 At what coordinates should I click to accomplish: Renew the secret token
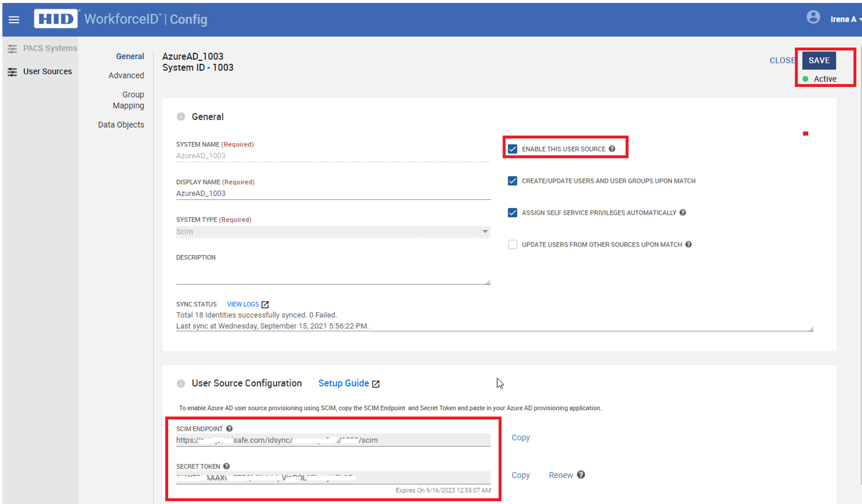tap(561, 475)
